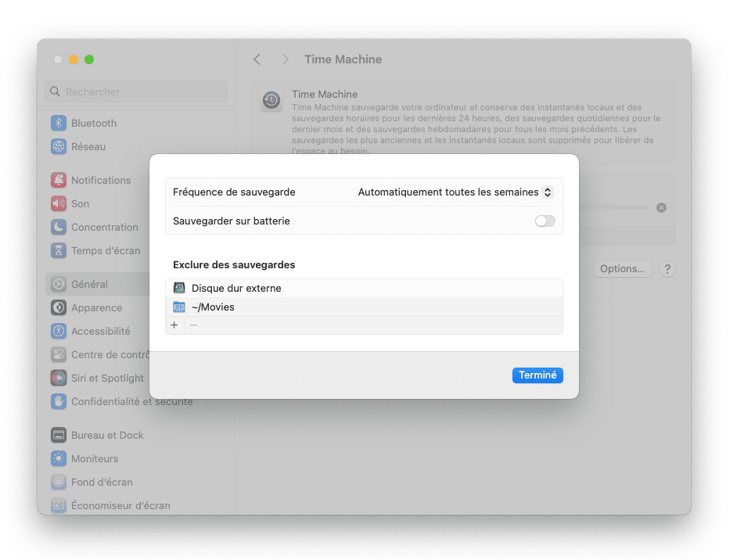Click the green fullscreen window button
This screenshot has height=560, width=737.
[x=89, y=59]
